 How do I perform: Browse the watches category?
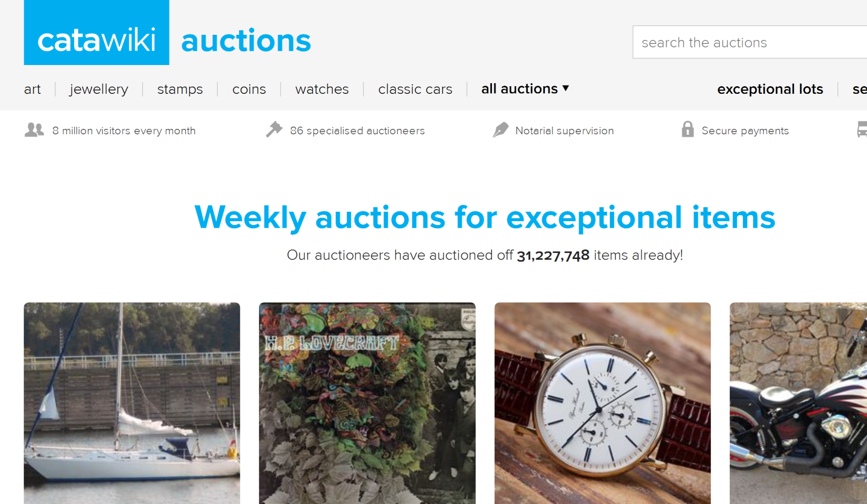pos(322,89)
